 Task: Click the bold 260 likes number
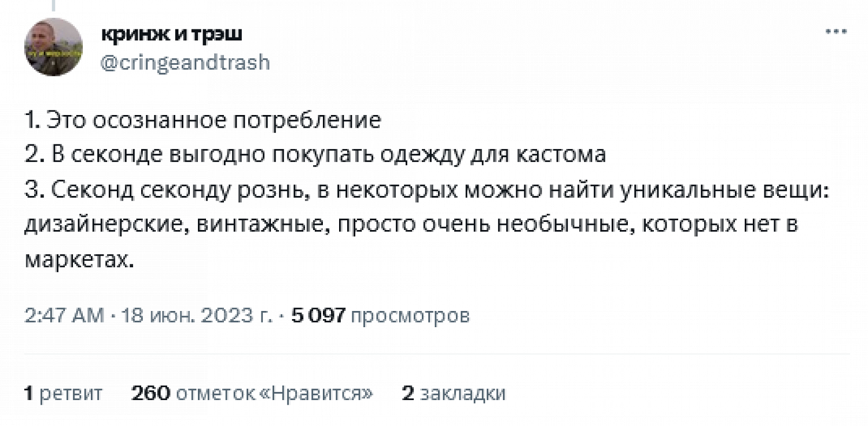(150, 393)
